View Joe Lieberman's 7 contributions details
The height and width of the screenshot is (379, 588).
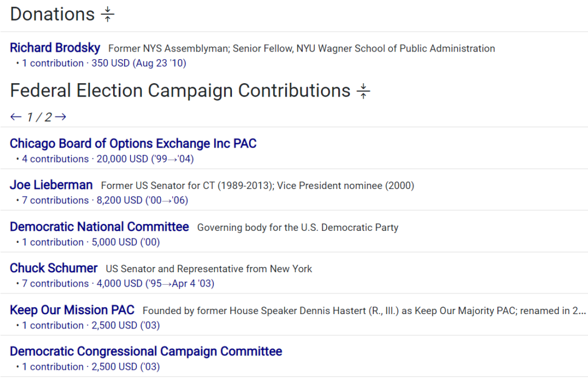click(x=105, y=200)
